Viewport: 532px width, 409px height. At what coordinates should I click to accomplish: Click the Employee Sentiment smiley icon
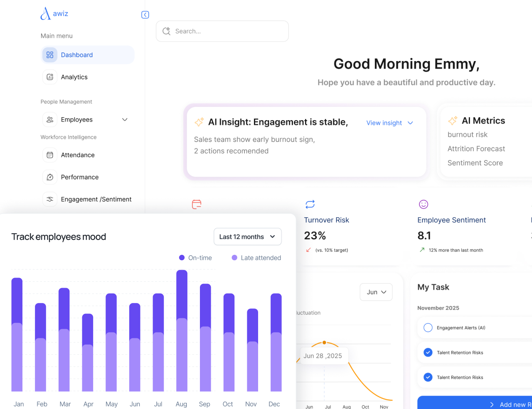[424, 204]
